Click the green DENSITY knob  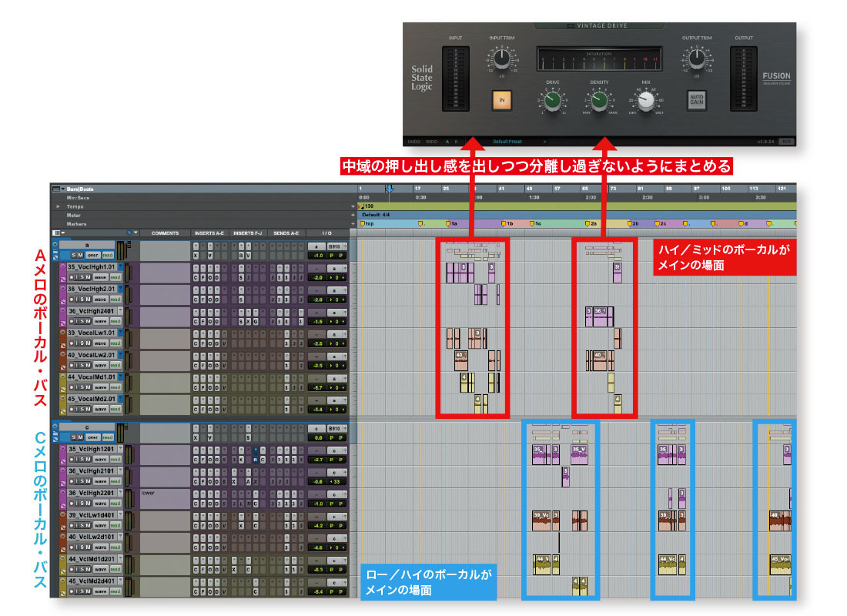598,100
